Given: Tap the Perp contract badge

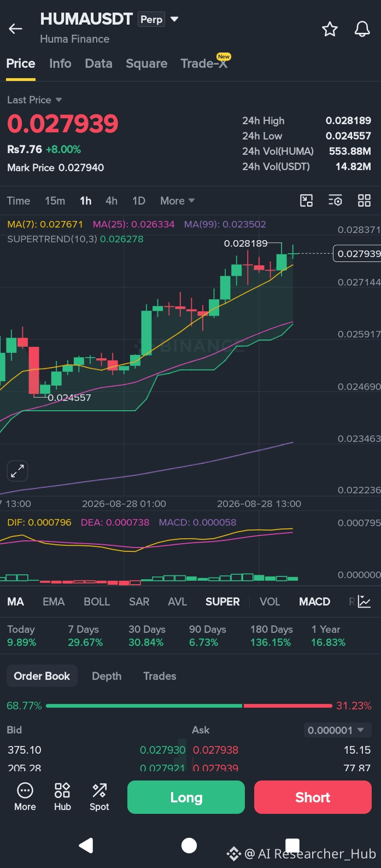Looking at the screenshot, I should [x=151, y=19].
